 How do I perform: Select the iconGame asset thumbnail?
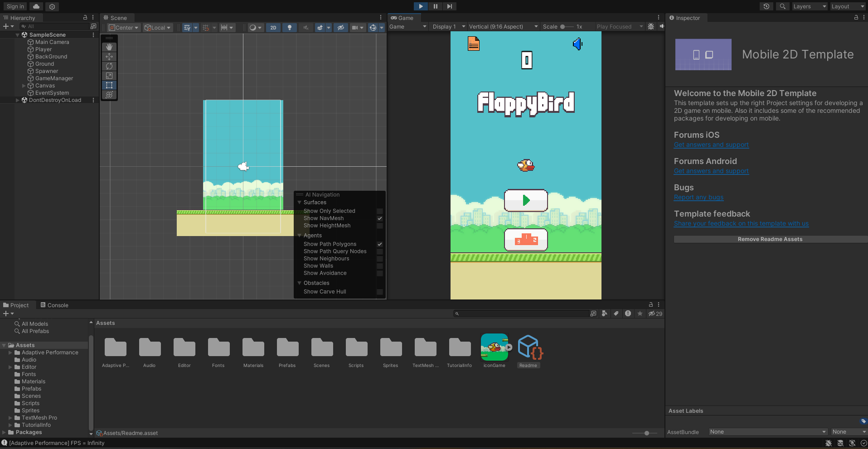(x=494, y=348)
